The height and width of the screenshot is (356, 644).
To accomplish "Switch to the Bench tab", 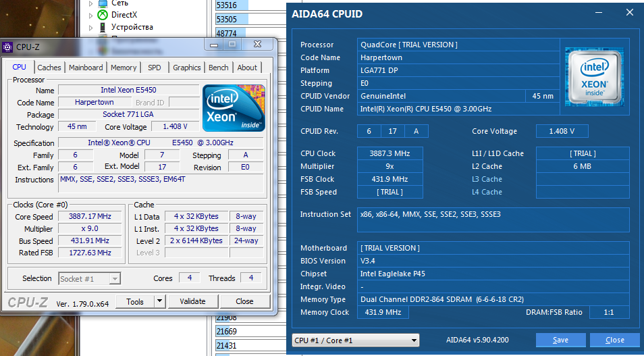I will click(x=219, y=68).
